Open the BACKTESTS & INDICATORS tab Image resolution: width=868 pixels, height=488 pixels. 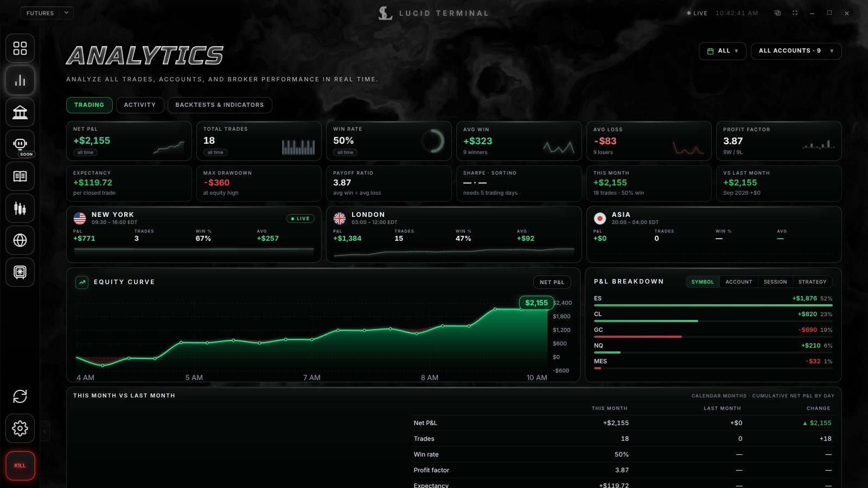tap(220, 105)
